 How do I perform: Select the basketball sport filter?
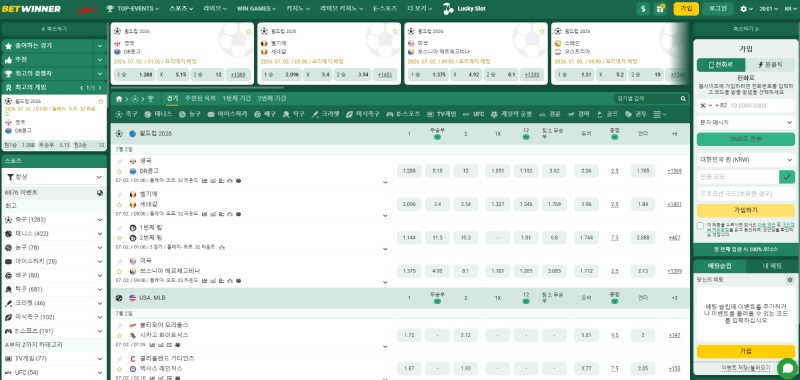click(x=189, y=114)
